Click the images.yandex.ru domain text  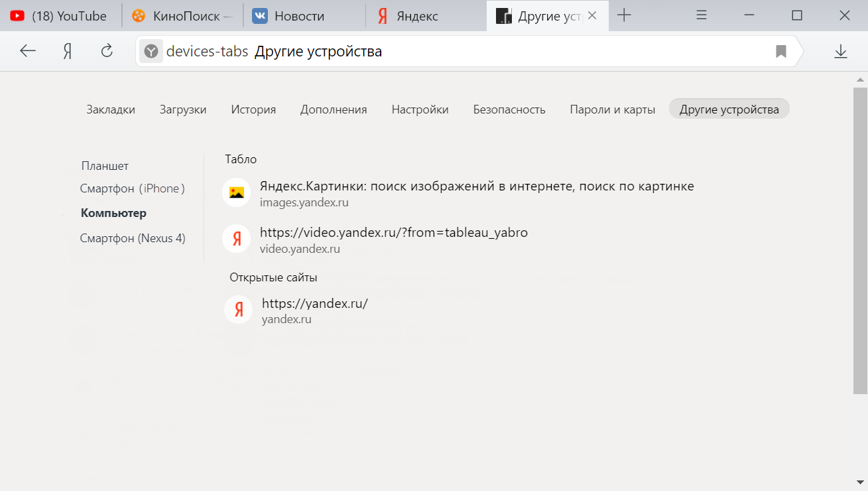click(x=304, y=202)
